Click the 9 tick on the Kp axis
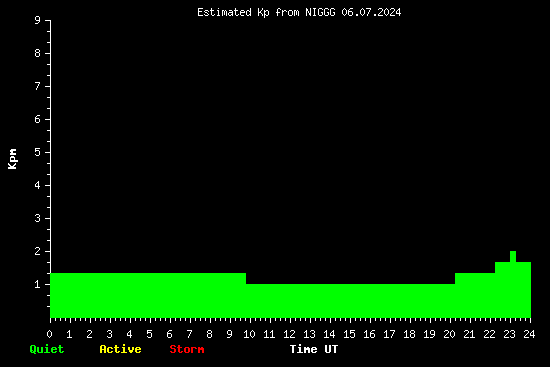The height and width of the screenshot is (367, 550). click(38, 20)
